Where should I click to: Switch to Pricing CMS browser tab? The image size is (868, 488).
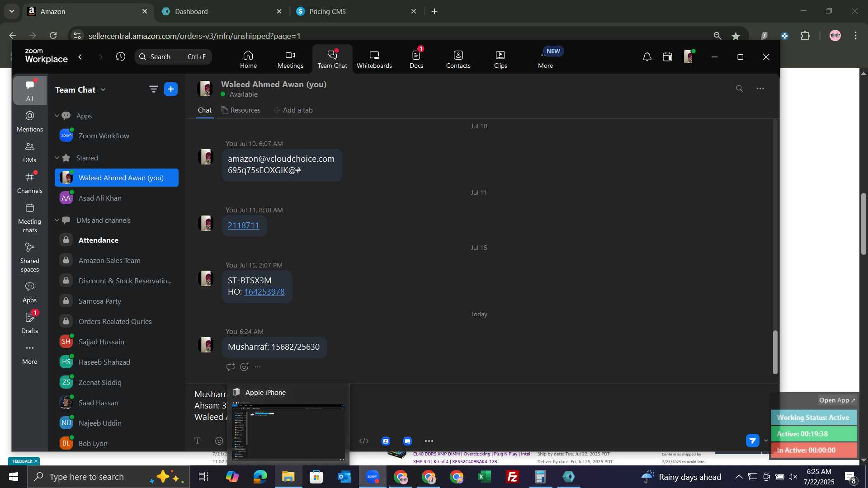357,11
